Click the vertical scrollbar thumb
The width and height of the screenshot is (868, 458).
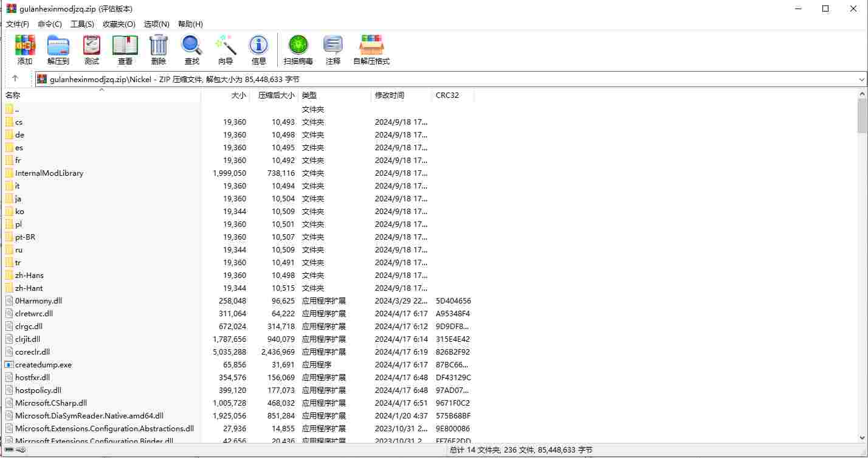coord(862,116)
